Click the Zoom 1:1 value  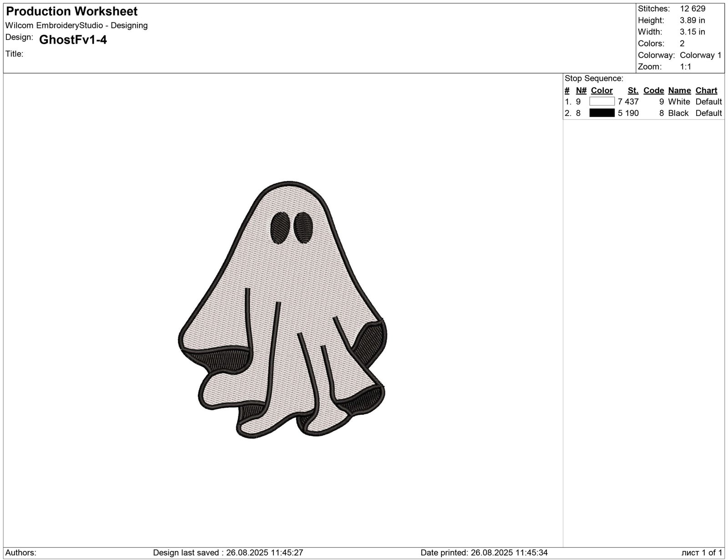point(685,66)
